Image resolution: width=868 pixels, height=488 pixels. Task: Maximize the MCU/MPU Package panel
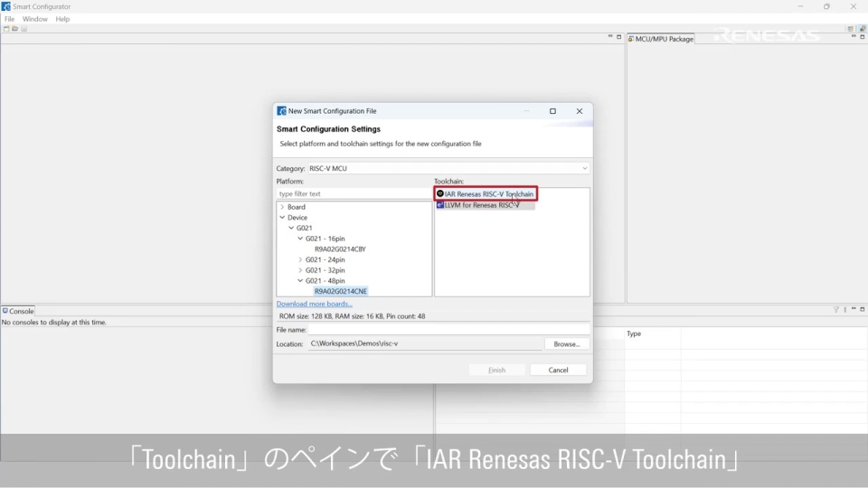tap(862, 36)
